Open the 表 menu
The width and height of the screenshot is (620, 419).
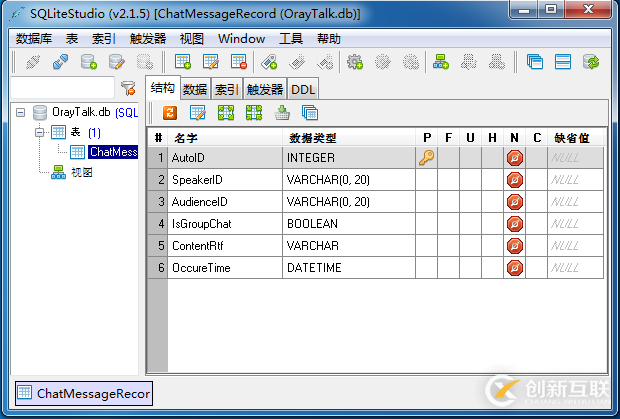coord(72,39)
